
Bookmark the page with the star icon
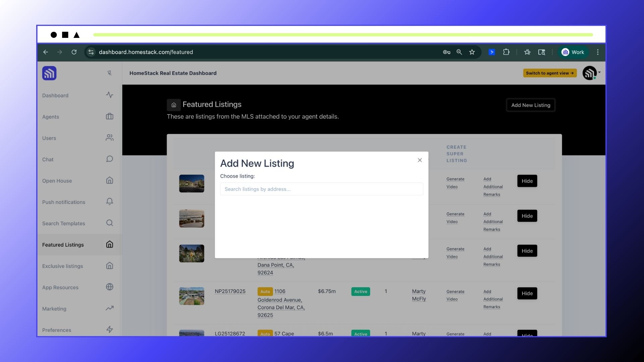472,52
